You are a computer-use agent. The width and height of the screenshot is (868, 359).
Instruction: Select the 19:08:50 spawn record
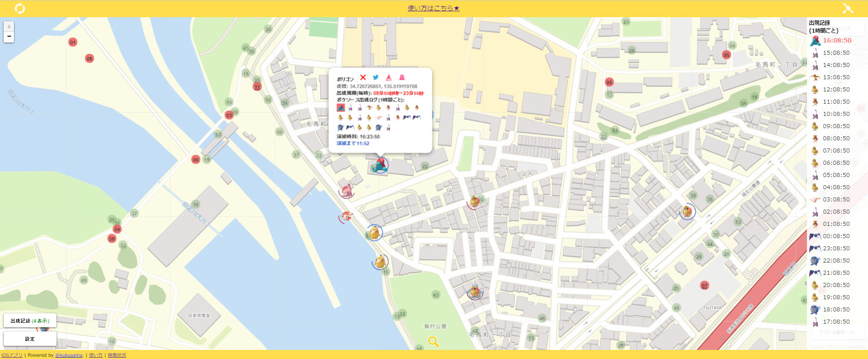click(831, 297)
